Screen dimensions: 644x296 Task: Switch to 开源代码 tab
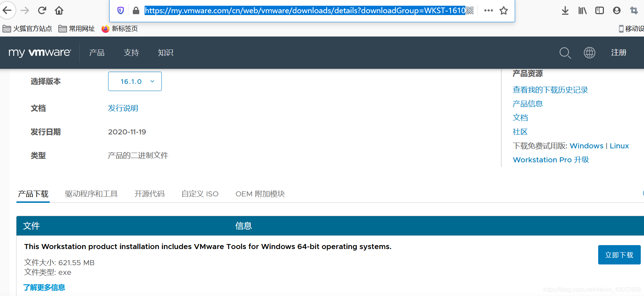click(149, 194)
